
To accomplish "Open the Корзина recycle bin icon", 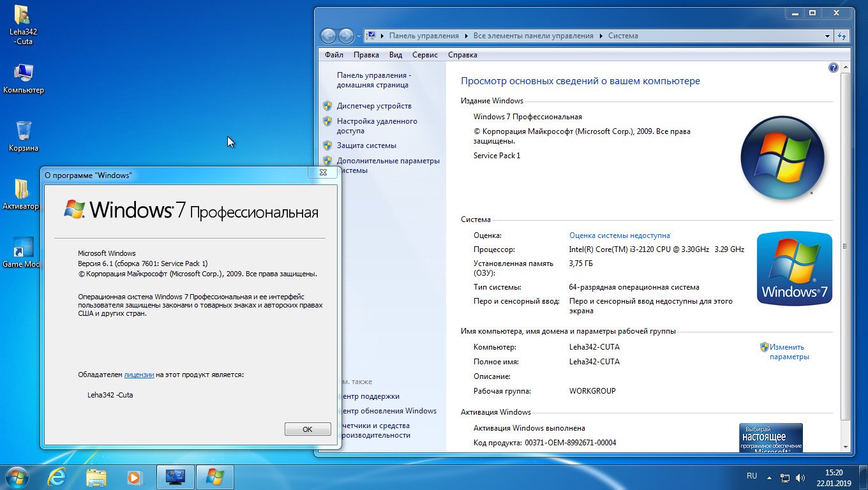I will click(24, 136).
